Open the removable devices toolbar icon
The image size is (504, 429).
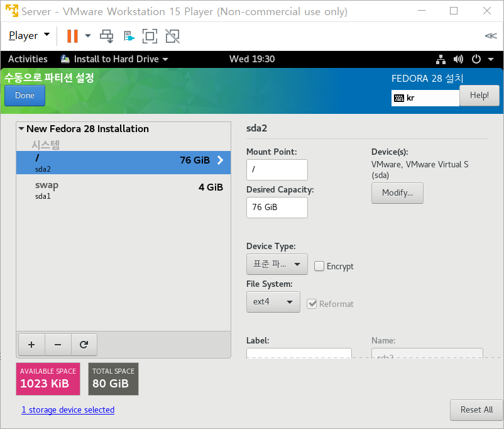129,36
